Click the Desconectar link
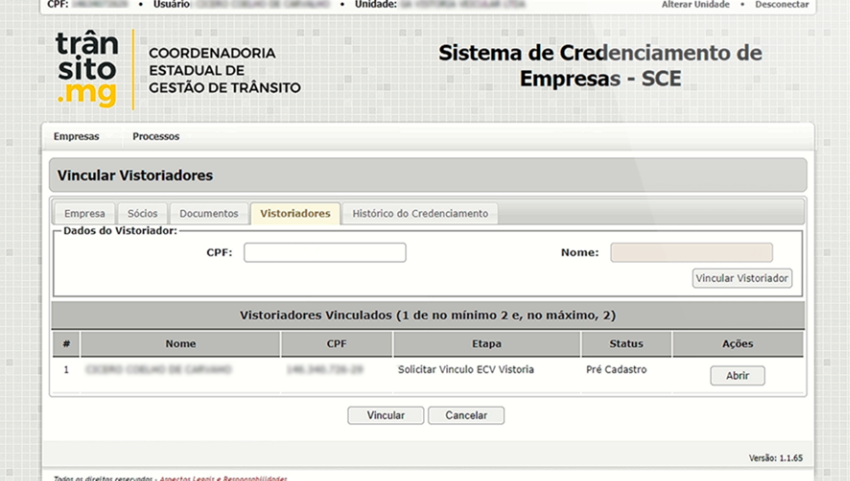 [782, 4]
